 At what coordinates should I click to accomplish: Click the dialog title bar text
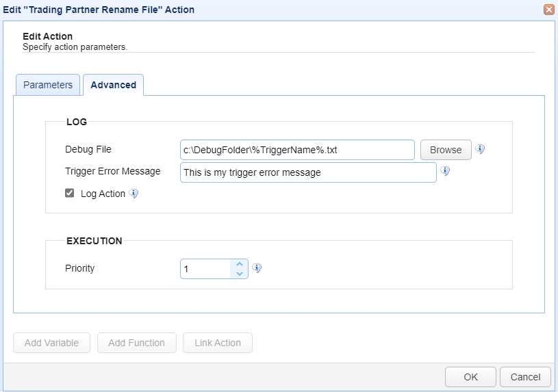99,10
